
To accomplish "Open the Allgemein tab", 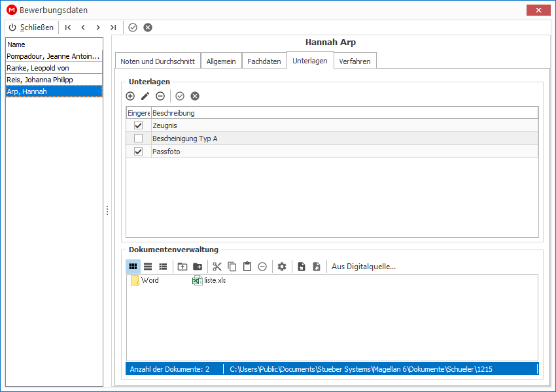I will (221, 61).
